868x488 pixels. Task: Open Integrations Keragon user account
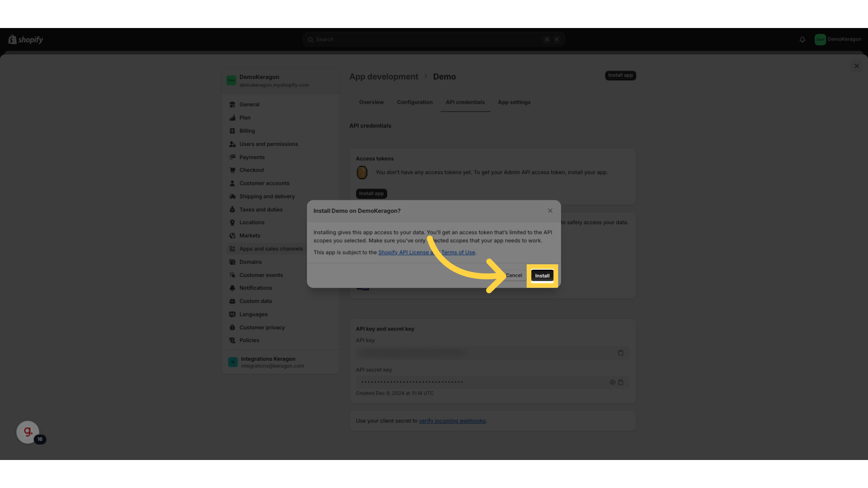280,362
